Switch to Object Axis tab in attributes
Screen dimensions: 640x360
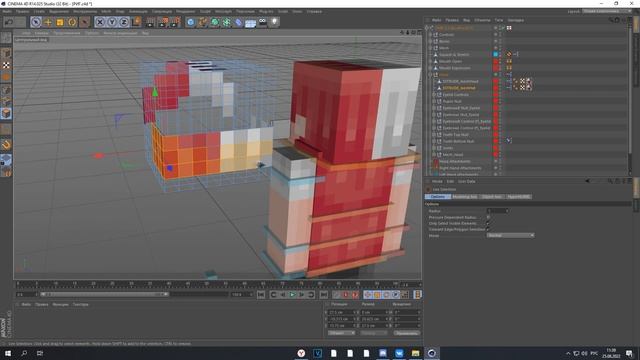click(x=492, y=197)
